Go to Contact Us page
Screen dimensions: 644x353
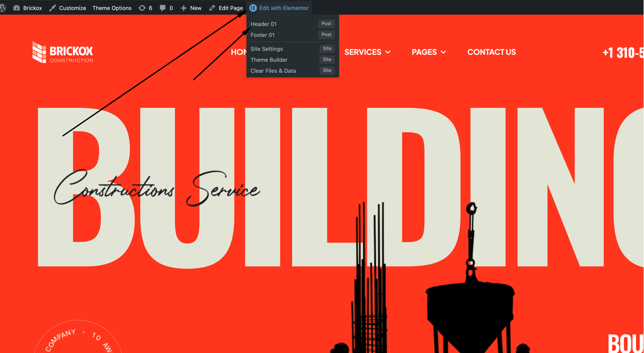pyautogui.click(x=491, y=52)
